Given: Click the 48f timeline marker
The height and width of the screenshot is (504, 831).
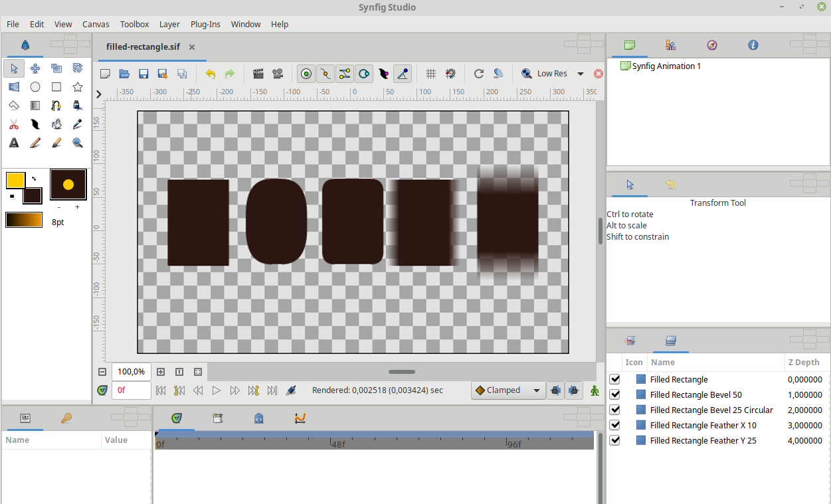Looking at the screenshot, I should pos(338,444).
